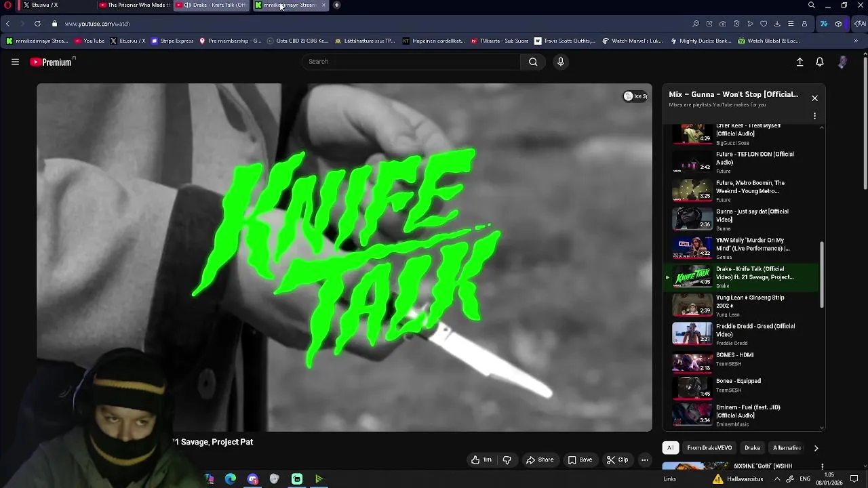
Task: Open more actions ellipsis under video
Action: (x=645, y=460)
